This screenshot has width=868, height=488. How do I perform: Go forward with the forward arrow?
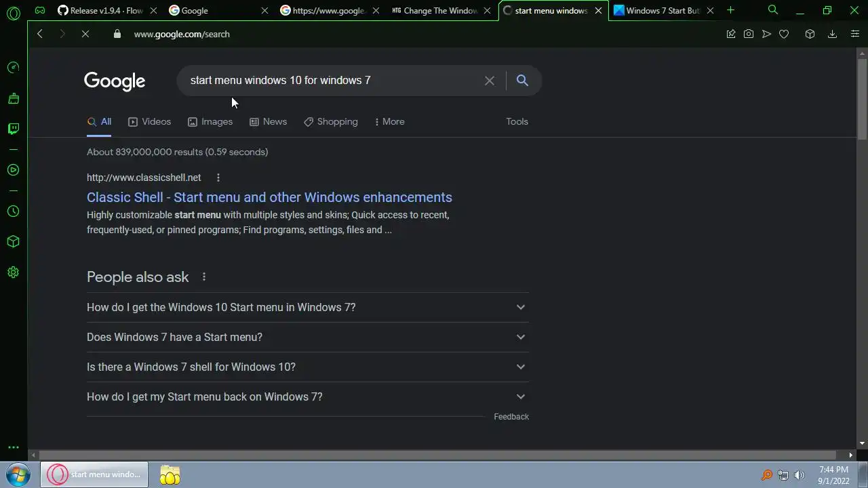pos(62,34)
